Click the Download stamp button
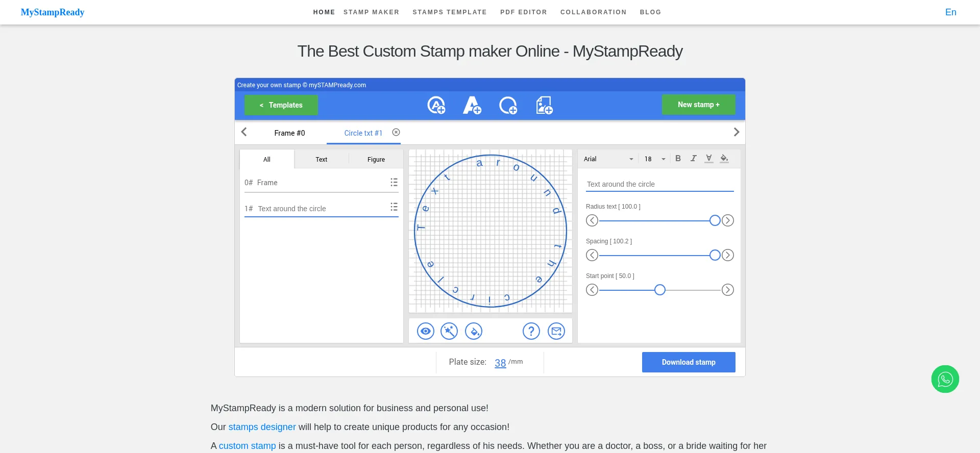The height and width of the screenshot is (453, 980). [x=689, y=362]
